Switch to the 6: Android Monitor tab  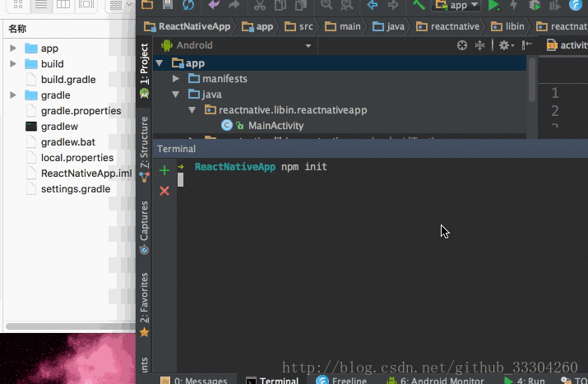(x=435, y=380)
